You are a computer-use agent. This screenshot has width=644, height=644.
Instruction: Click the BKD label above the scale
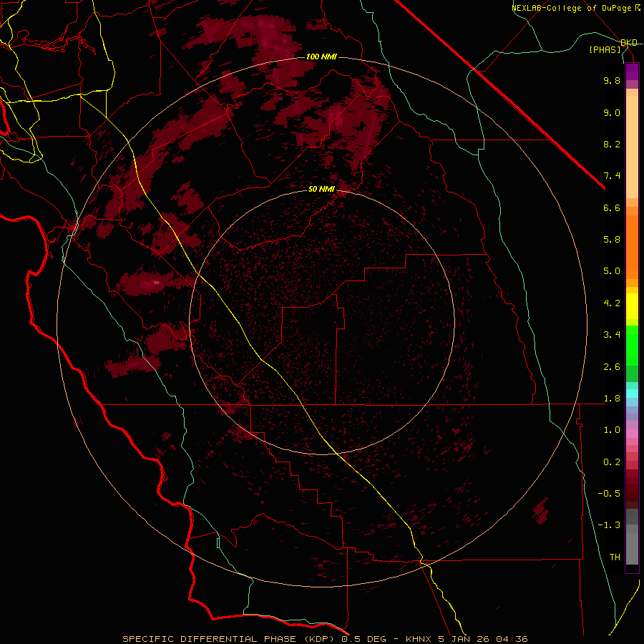629,43
